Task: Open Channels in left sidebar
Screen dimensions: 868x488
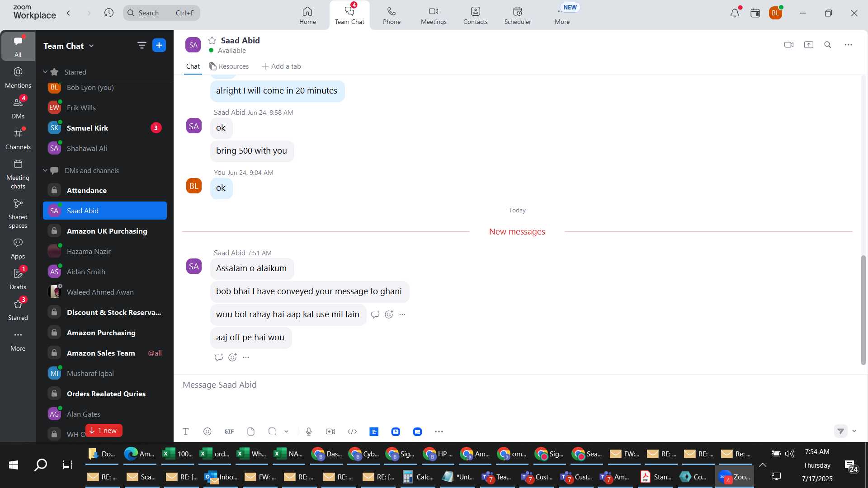Action: tap(18, 139)
